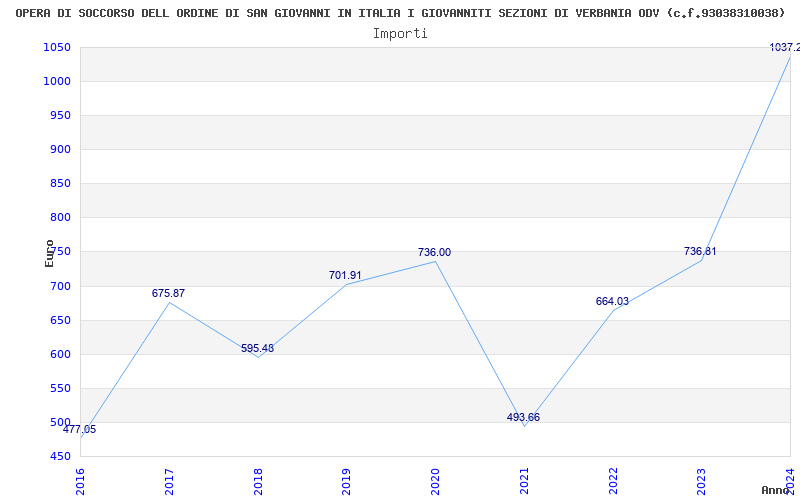Click y-axis tick 600
The height and width of the screenshot is (500, 800).
[x=61, y=355]
